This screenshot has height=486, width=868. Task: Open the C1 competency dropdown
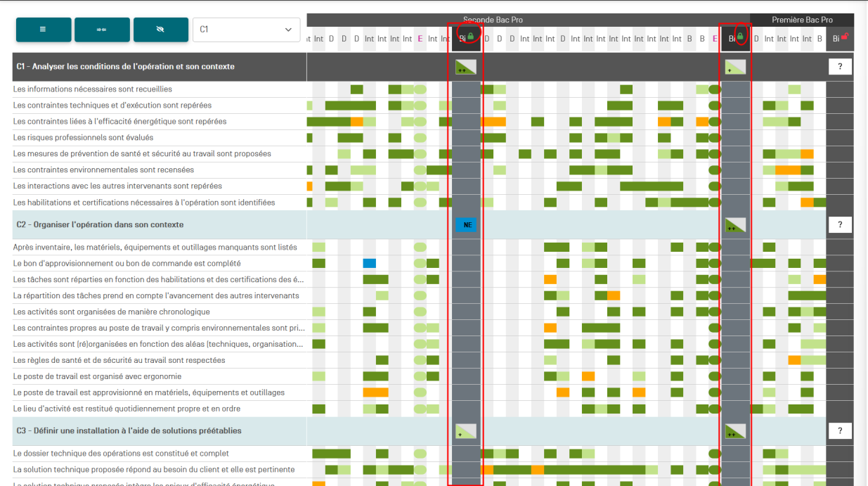pyautogui.click(x=246, y=30)
